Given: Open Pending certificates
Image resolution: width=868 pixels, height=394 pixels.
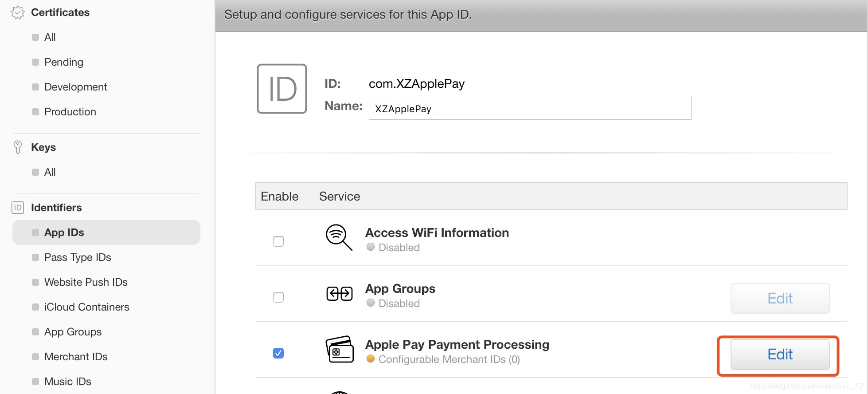Looking at the screenshot, I should [64, 62].
